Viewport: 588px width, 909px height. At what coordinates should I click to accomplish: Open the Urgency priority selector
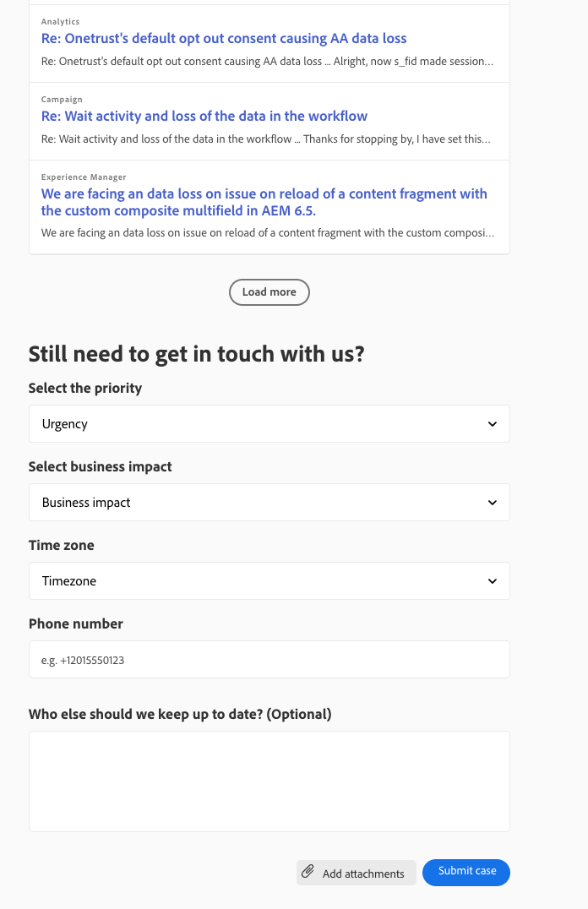point(269,424)
